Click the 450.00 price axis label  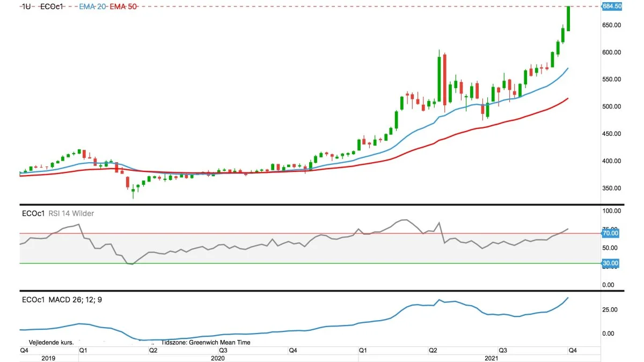click(x=612, y=134)
